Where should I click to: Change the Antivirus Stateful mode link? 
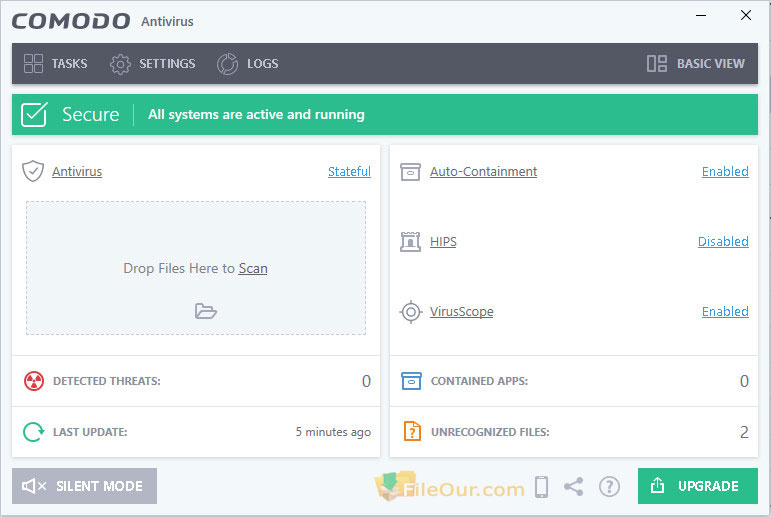click(349, 171)
